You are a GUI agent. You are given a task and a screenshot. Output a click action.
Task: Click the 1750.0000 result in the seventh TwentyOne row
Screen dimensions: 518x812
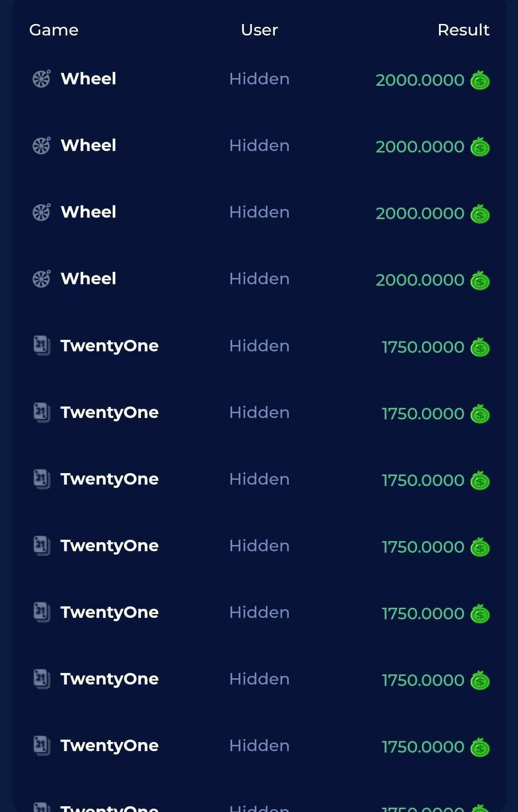click(423, 747)
